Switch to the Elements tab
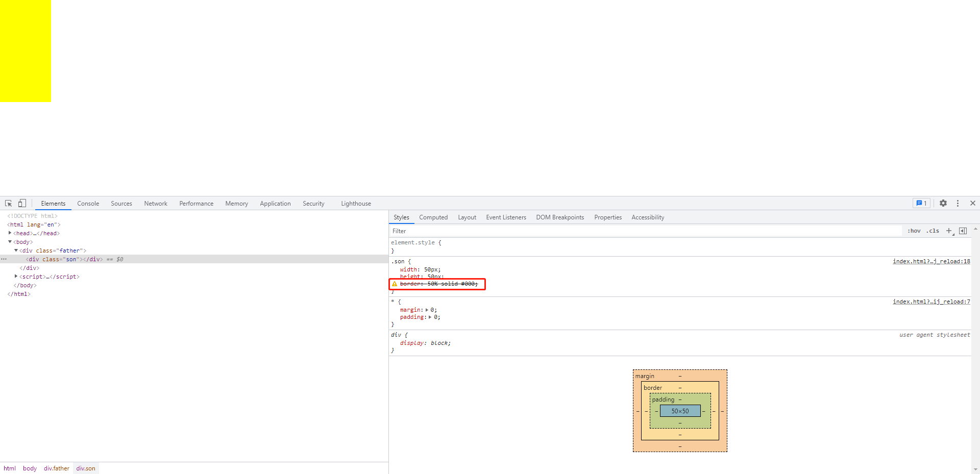980x474 pixels. tap(53, 204)
